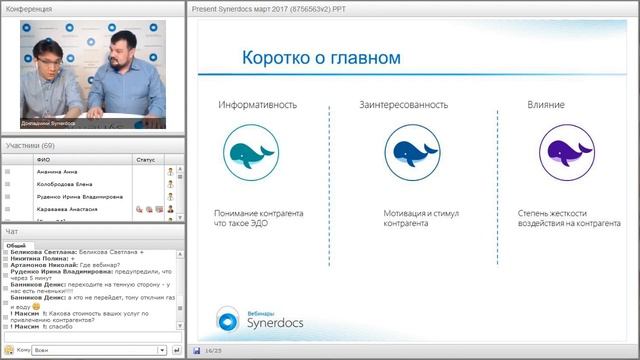640x360 pixels.
Task: Click the presenters webcam video
Action: tap(93, 75)
